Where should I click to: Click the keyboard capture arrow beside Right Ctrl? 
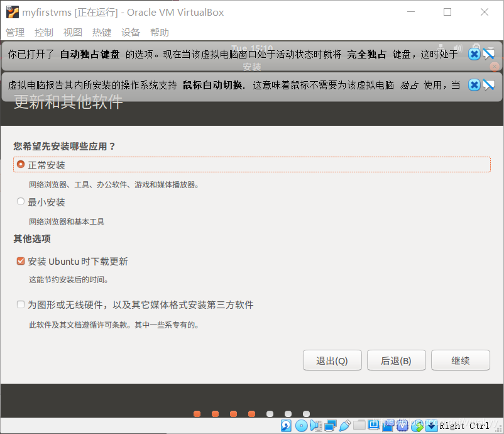click(x=431, y=426)
